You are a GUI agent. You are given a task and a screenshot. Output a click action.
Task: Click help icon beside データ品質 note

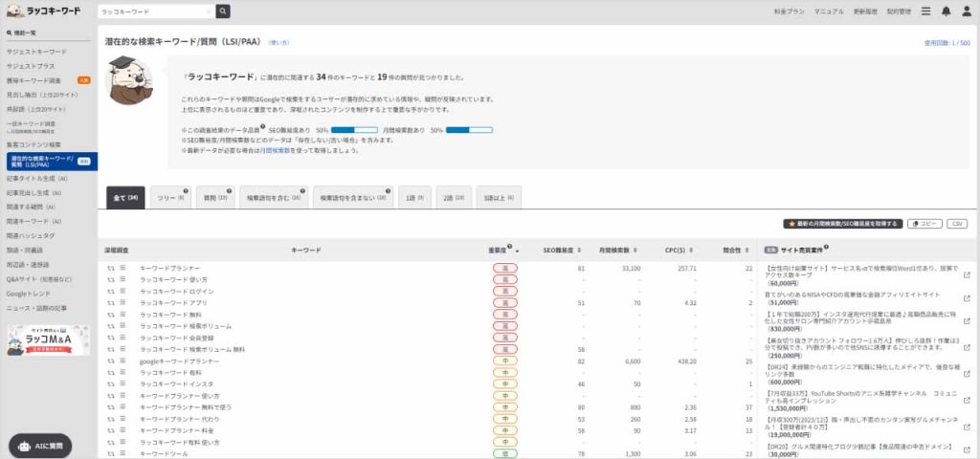pos(262,127)
